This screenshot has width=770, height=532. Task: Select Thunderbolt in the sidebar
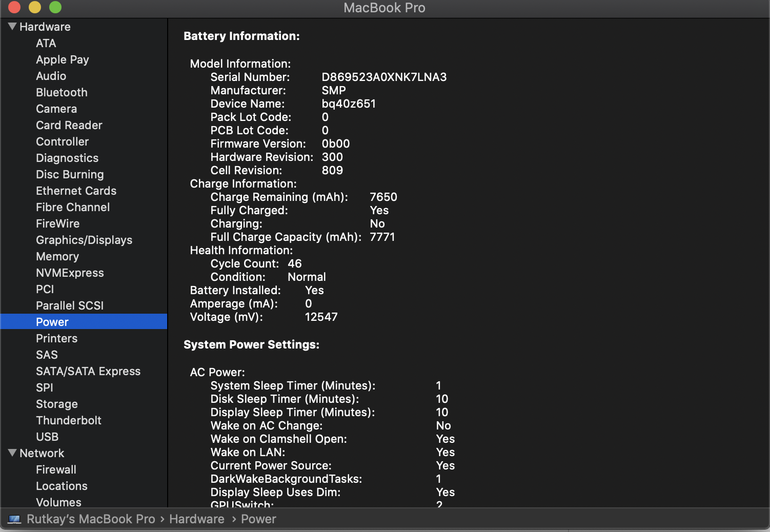coord(69,420)
